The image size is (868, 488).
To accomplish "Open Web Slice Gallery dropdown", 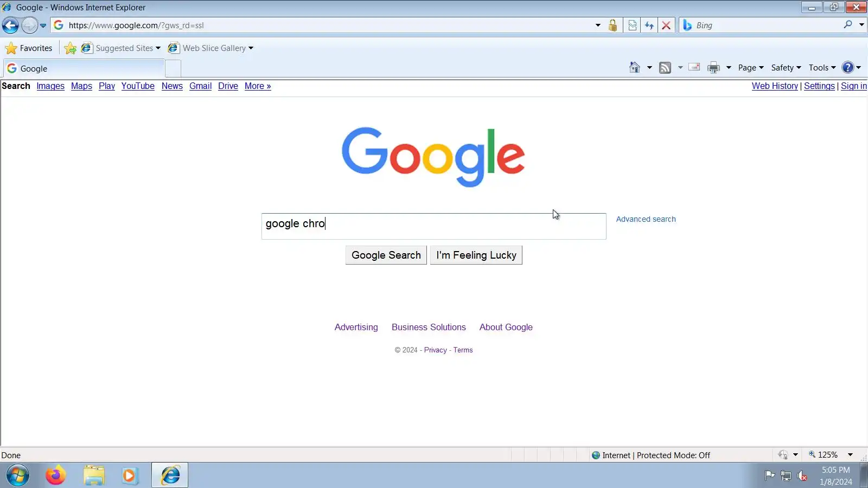I will click(x=210, y=48).
